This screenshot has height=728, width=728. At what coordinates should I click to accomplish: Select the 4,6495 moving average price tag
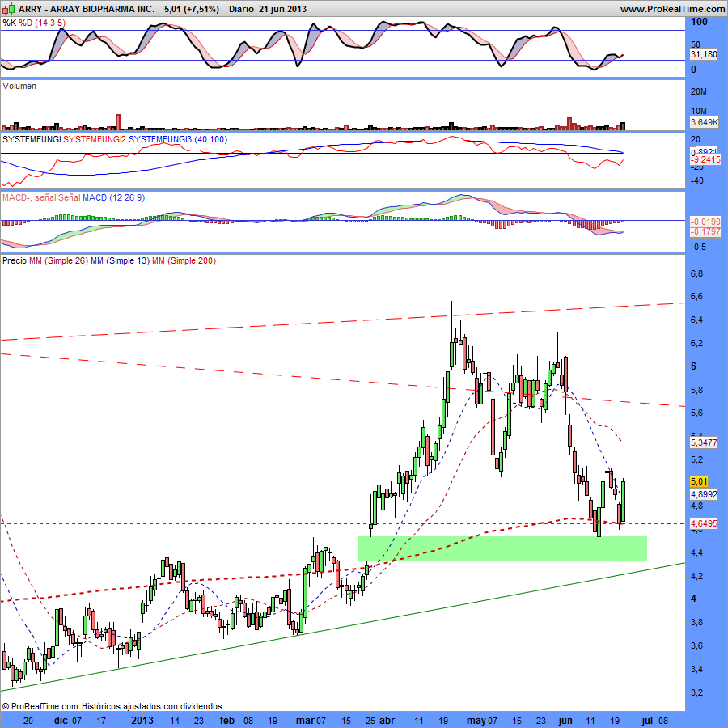(704, 523)
